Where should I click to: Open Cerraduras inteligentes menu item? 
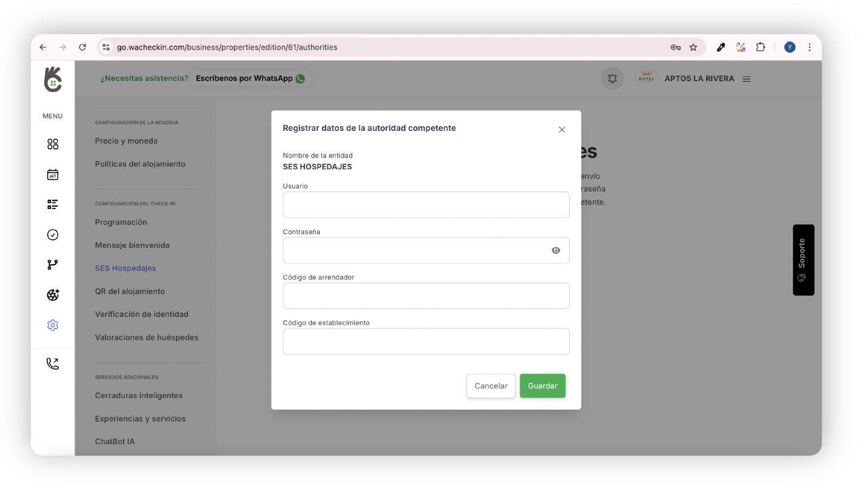pyautogui.click(x=139, y=396)
